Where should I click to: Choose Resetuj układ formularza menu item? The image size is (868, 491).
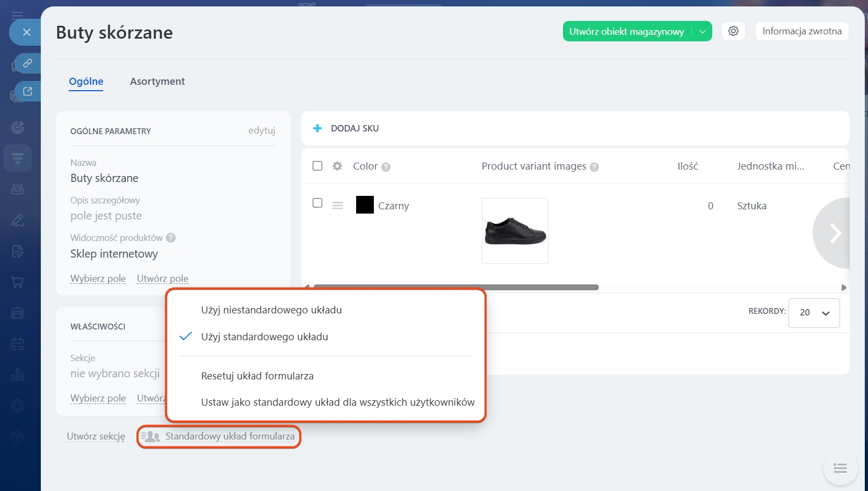coord(257,376)
